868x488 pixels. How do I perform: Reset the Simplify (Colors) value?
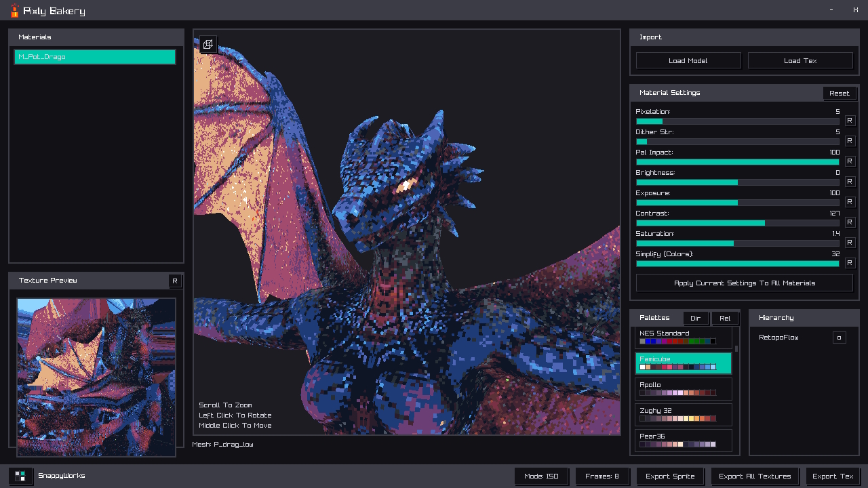click(850, 263)
